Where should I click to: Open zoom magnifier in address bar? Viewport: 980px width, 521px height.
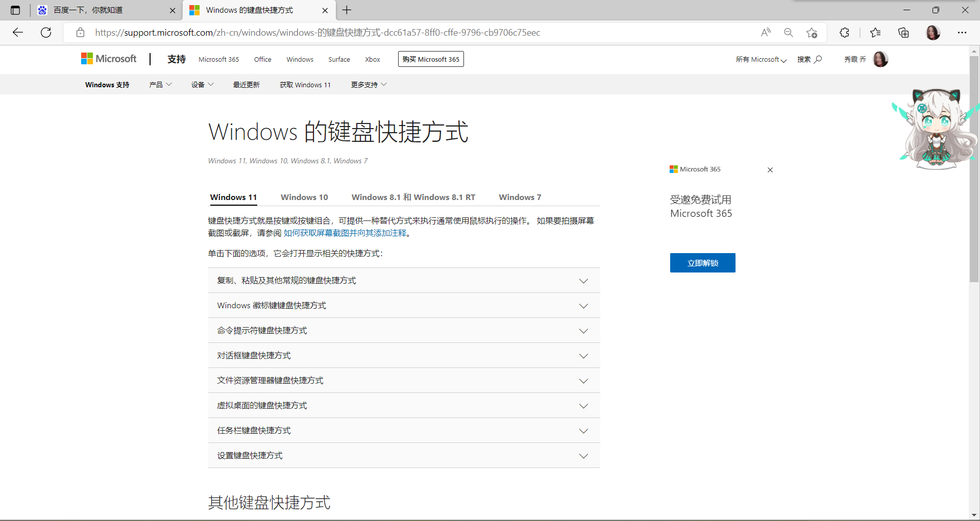(789, 33)
